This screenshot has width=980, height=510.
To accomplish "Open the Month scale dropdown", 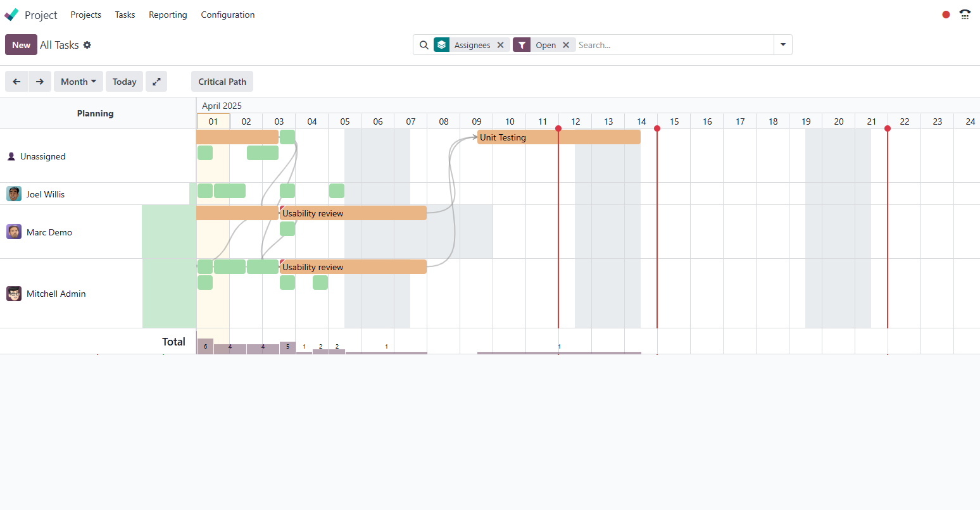I will click(x=79, y=82).
